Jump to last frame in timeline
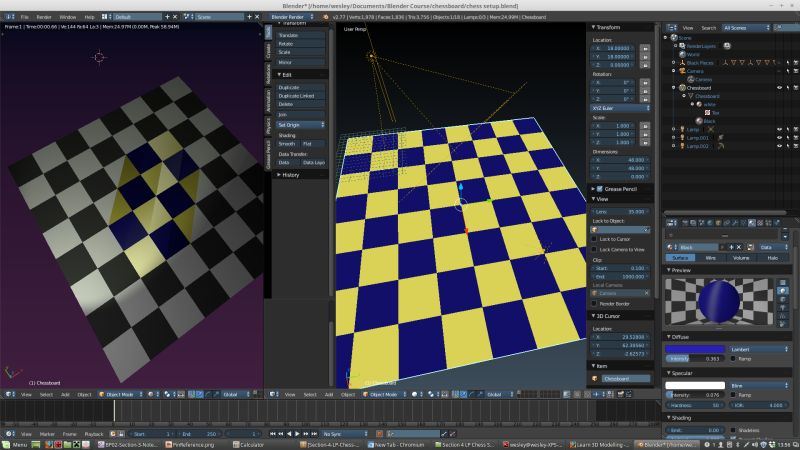 [x=314, y=434]
